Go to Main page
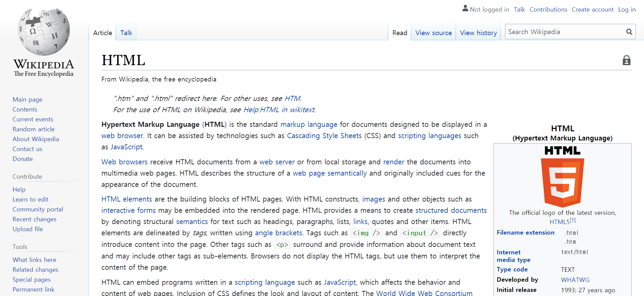 28,100
